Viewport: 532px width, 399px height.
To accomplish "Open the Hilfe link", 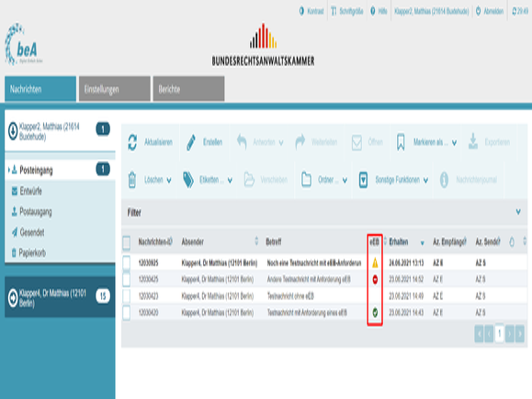I will click(x=379, y=11).
